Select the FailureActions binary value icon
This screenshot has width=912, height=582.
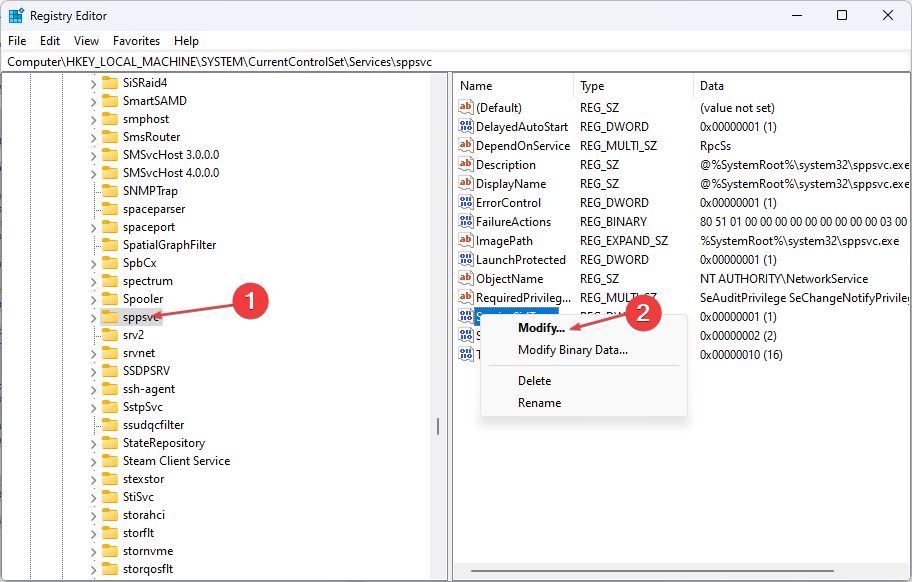[x=466, y=222]
